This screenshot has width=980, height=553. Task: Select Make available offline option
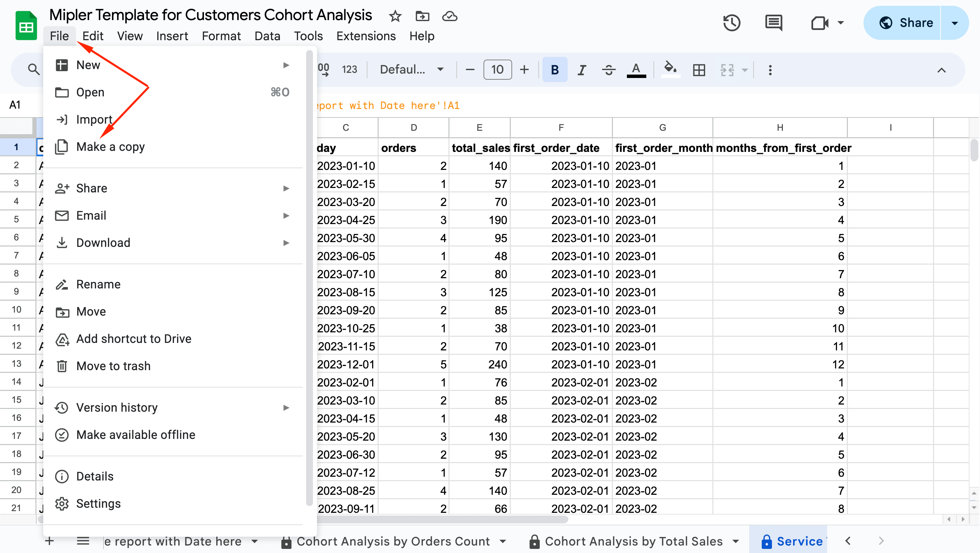point(136,434)
